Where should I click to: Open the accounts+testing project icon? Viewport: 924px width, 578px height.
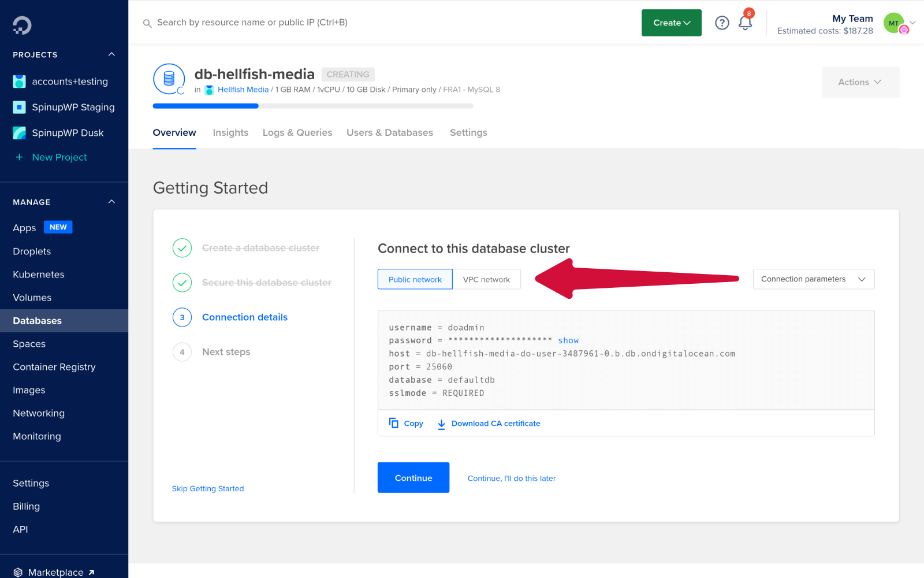19,81
